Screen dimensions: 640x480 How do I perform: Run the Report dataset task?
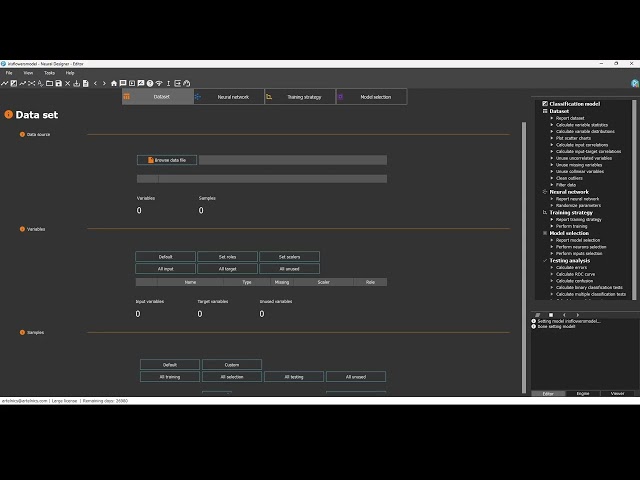[570, 118]
